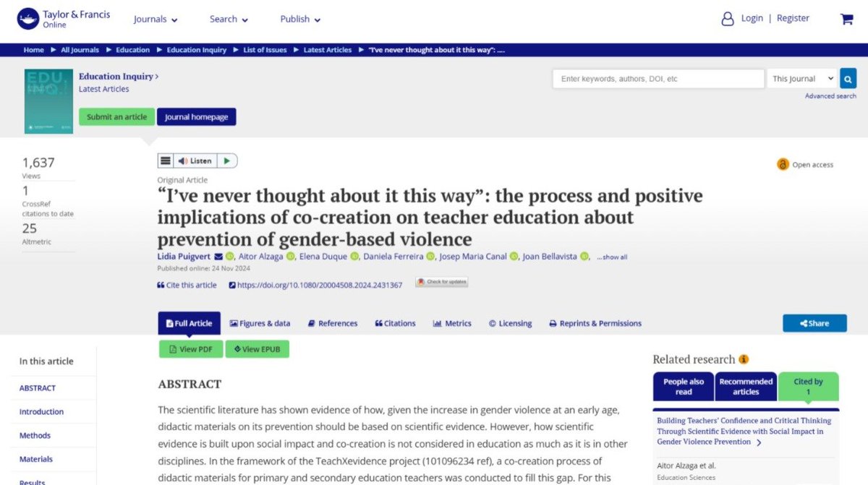The width and height of the screenshot is (868, 485).
Task: Click the Login link
Action: point(752,18)
